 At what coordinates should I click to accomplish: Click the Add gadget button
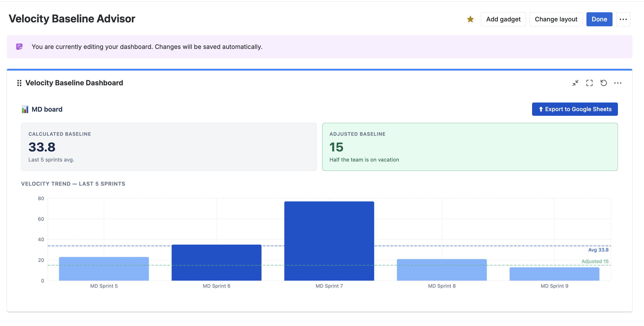[x=503, y=19]
